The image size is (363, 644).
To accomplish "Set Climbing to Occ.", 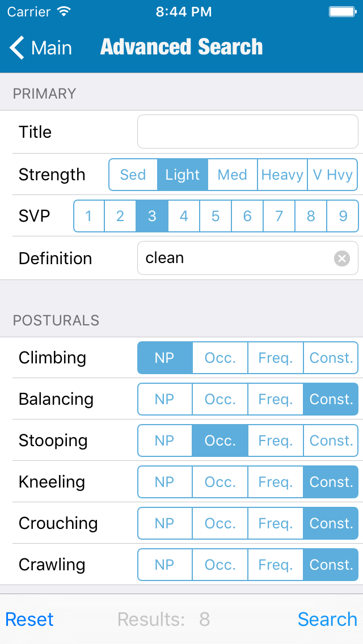I will [x=220, y=358].
